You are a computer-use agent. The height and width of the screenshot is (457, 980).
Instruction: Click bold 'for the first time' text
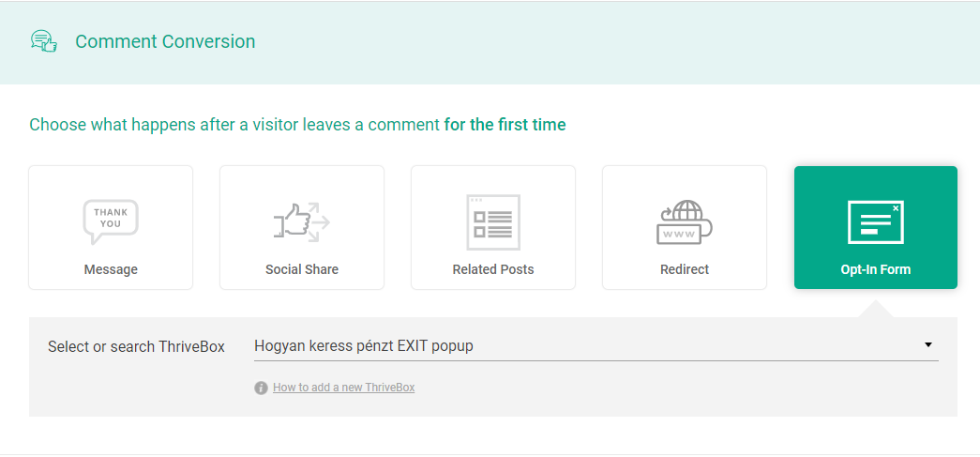(505, 125)
